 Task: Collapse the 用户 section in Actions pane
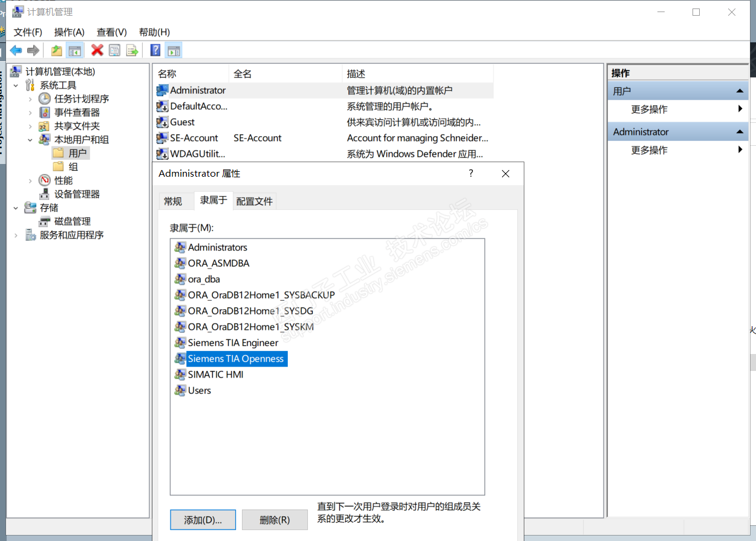click(739, 91)
